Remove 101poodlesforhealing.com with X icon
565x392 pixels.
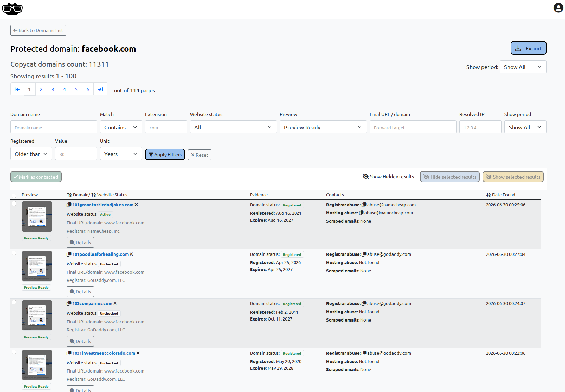(x=131, y=254)
